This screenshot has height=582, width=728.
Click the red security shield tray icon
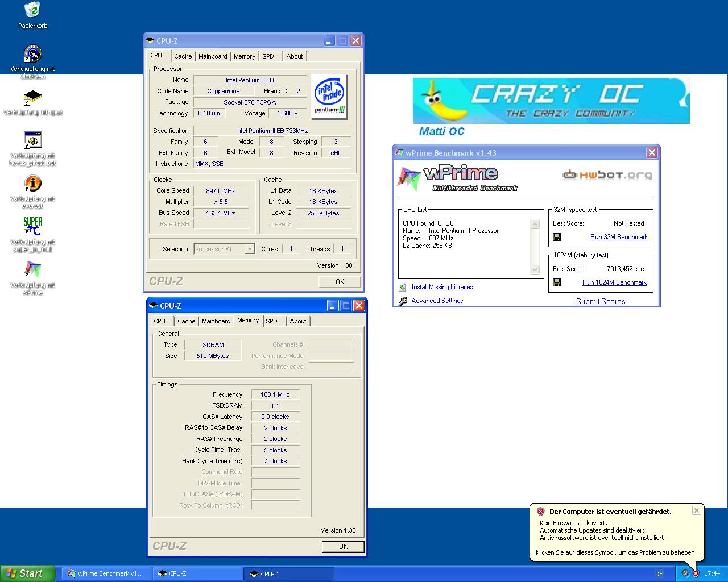(696, 573)
